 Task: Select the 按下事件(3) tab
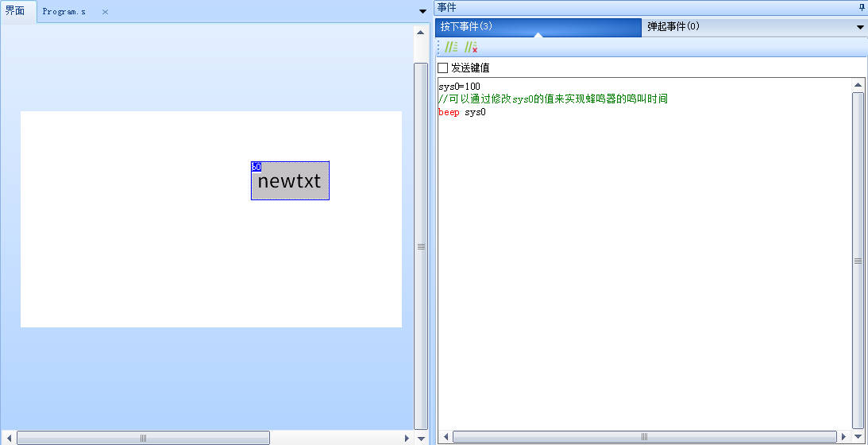point(467,26)
